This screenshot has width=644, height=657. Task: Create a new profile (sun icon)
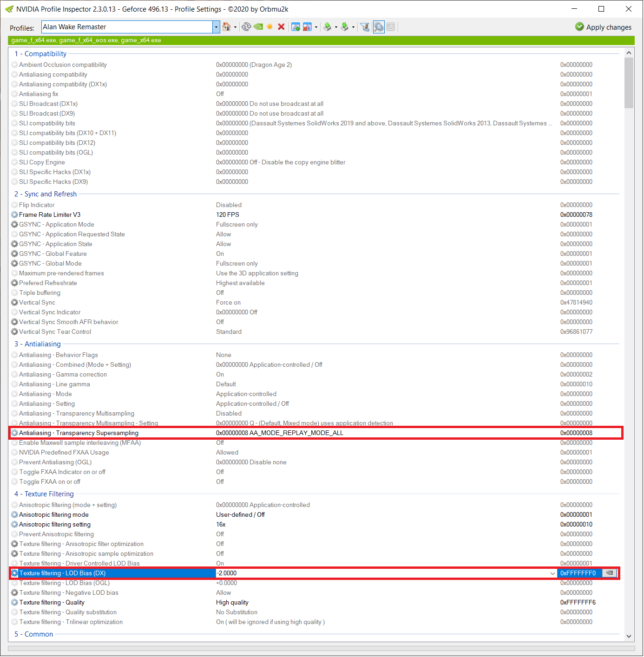269,27
